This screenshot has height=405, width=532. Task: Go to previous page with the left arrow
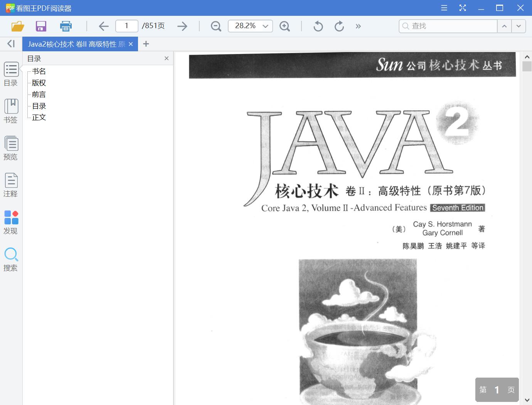104,26
